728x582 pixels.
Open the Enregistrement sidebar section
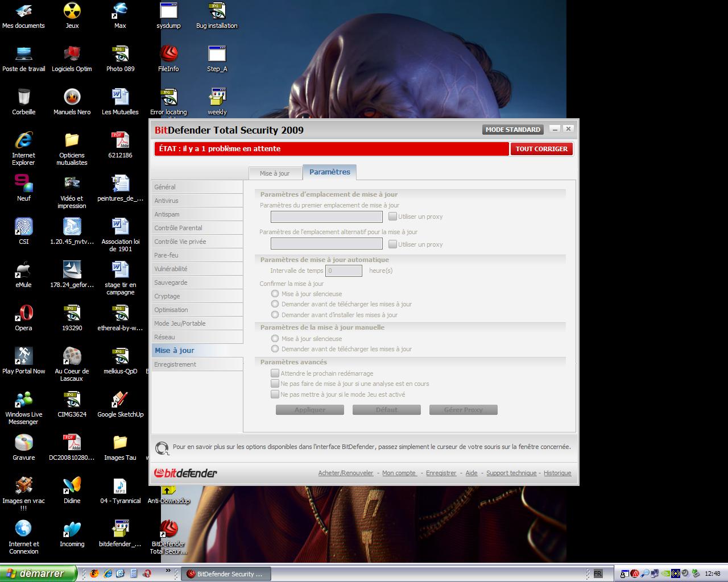197,364
